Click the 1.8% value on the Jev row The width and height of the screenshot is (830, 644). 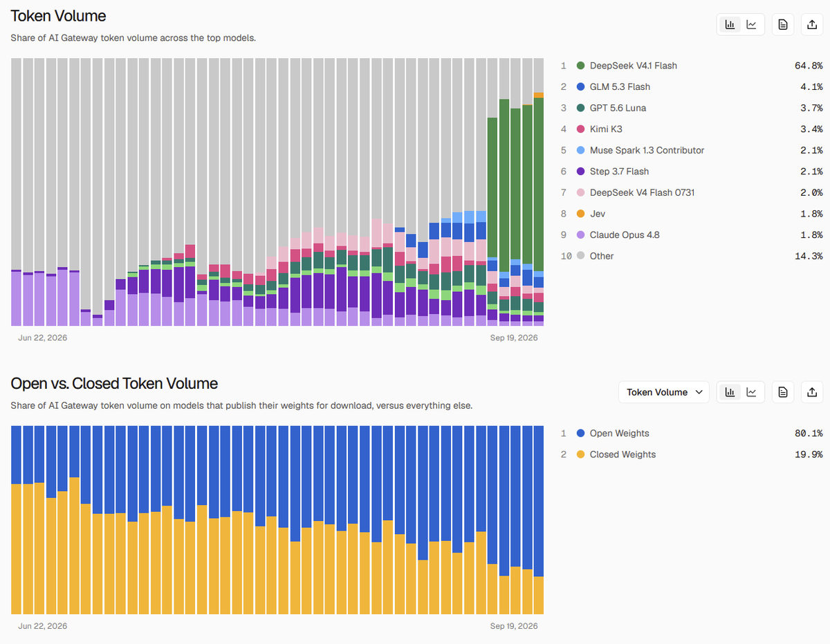pyautogui.click(x=811, y=214)
